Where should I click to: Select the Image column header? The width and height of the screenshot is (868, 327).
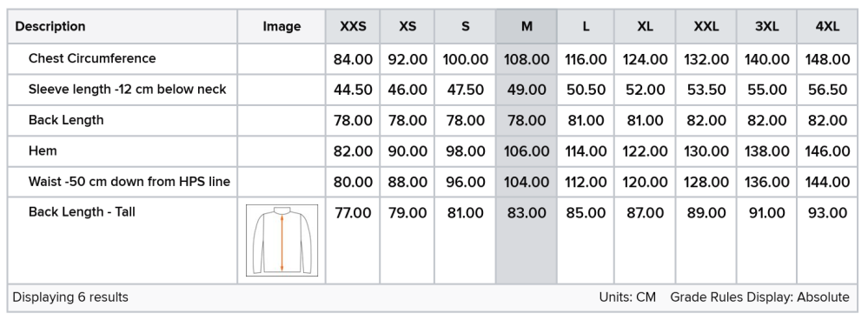[x=282, y=27]
